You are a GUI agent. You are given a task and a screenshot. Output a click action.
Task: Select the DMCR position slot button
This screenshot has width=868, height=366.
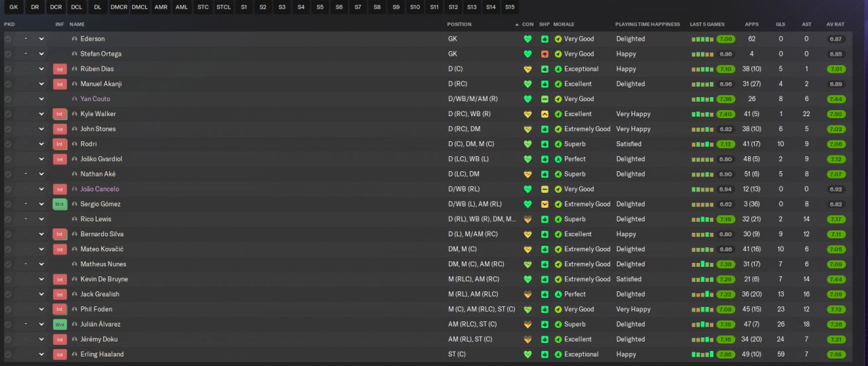[119, 7]
